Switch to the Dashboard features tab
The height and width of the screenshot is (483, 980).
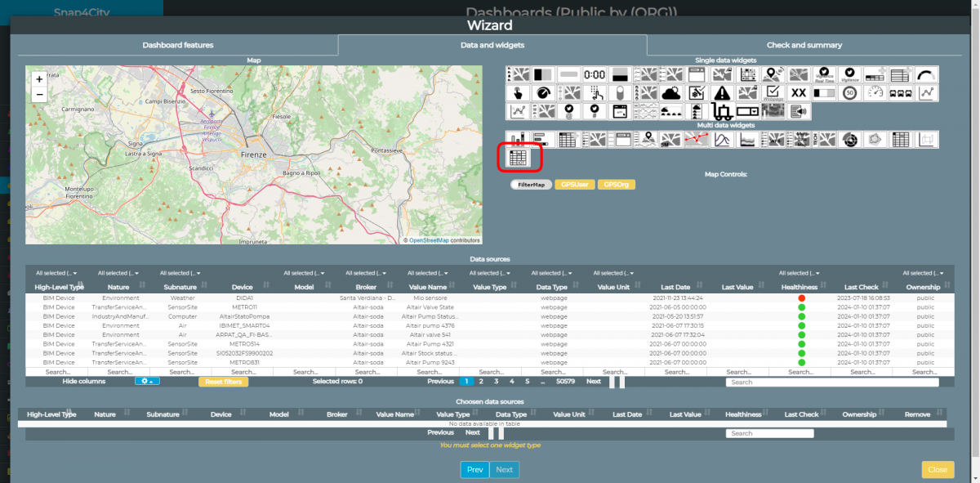(177, 45)
